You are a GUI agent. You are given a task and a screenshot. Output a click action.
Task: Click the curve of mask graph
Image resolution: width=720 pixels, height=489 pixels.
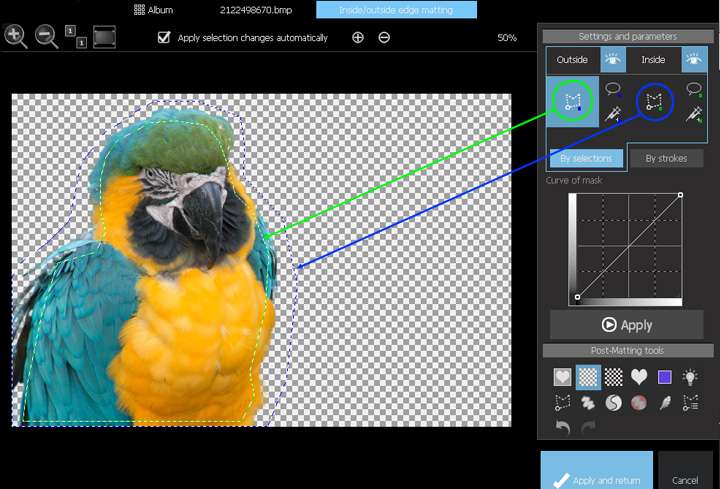pyautogui.click(x=625, y=249)
